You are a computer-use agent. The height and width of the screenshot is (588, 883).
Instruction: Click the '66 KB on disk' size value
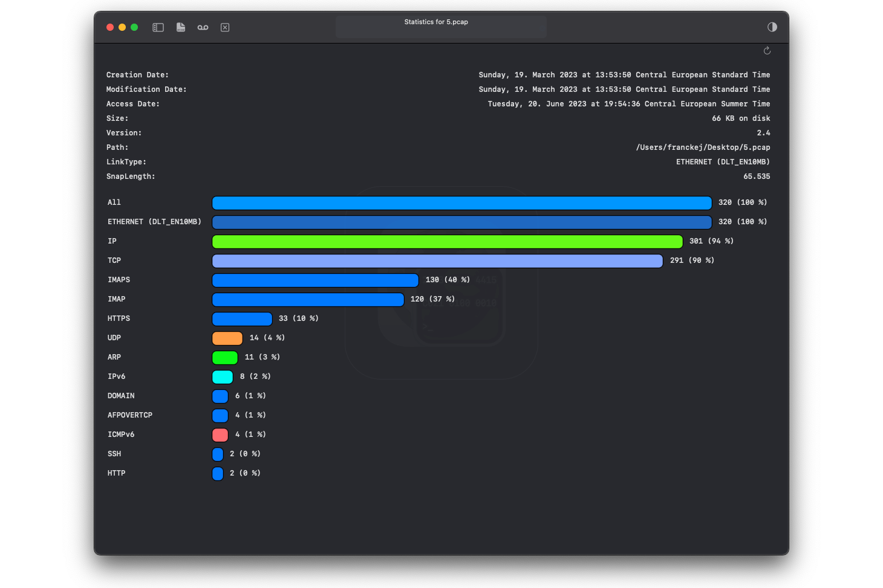tap(741, 118)
